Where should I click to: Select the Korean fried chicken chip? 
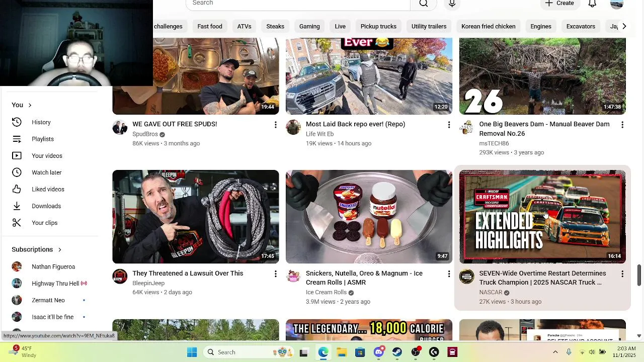[x=488, y=26]
